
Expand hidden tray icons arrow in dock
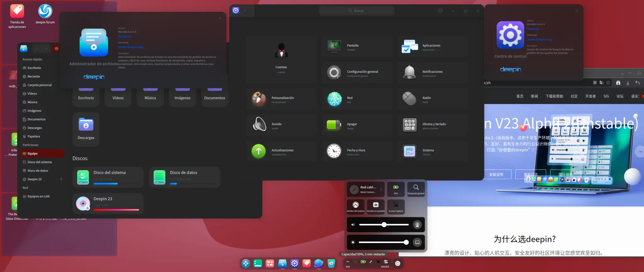pos(347,262)
